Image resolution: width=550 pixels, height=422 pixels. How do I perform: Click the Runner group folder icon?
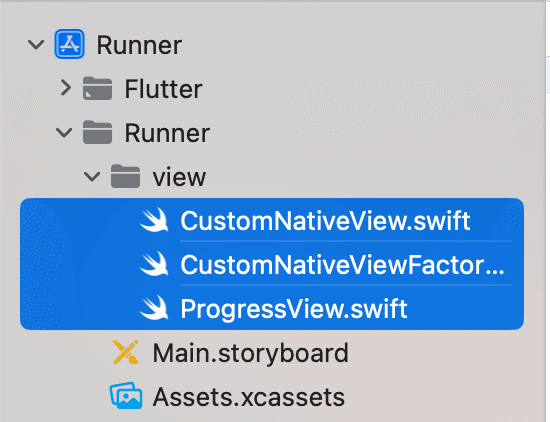point(98,132)
